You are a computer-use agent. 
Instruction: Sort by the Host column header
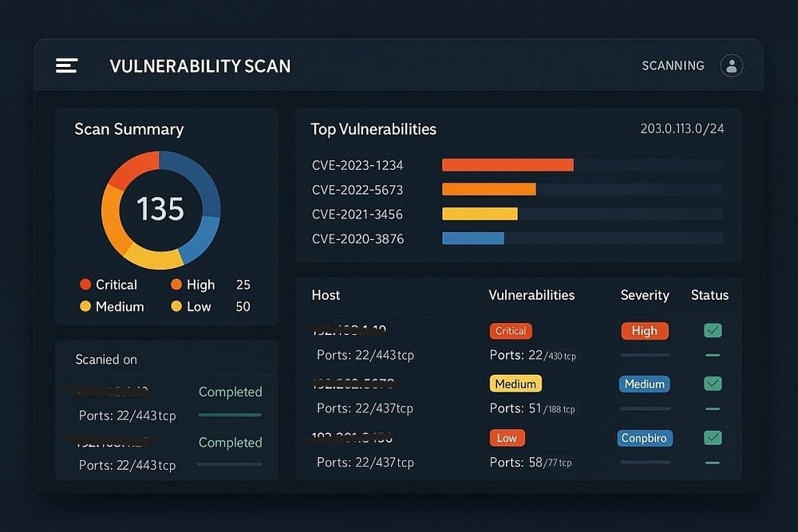pos(326,295)
